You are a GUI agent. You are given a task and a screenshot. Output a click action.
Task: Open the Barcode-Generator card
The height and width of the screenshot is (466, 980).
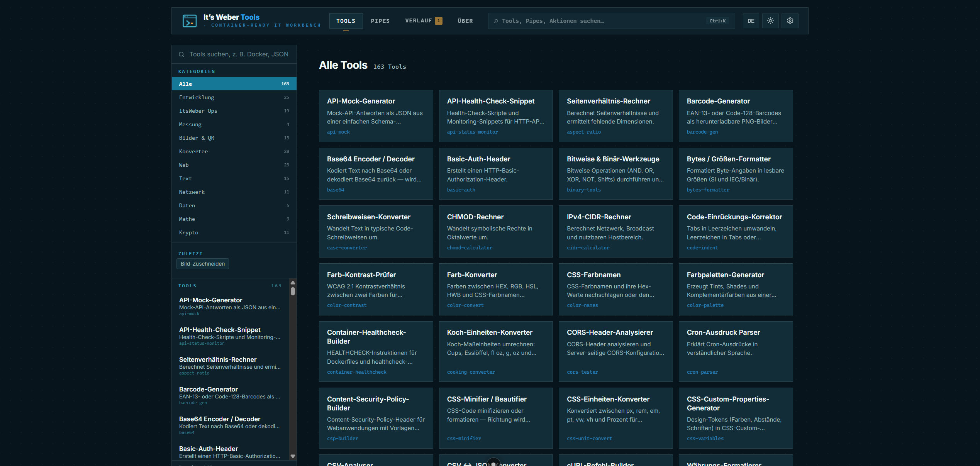click(736, 116)
